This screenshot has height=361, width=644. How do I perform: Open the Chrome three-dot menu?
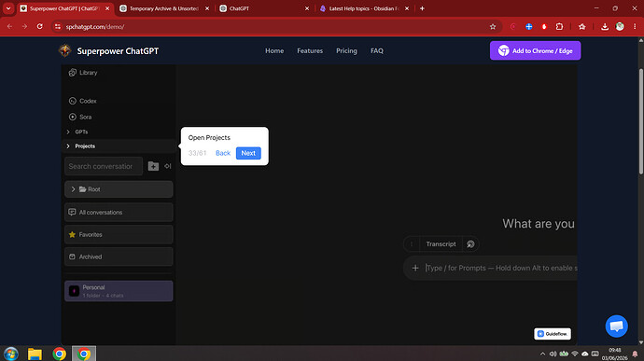tap(635, 27)
